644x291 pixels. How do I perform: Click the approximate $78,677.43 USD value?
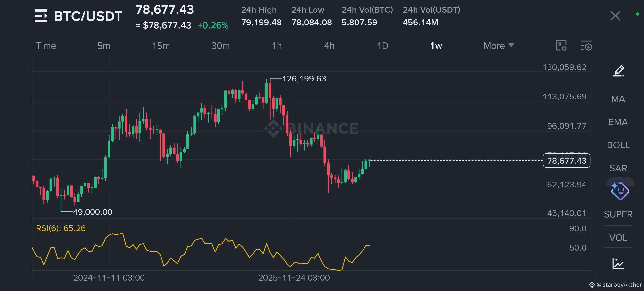tap(163, 25)
